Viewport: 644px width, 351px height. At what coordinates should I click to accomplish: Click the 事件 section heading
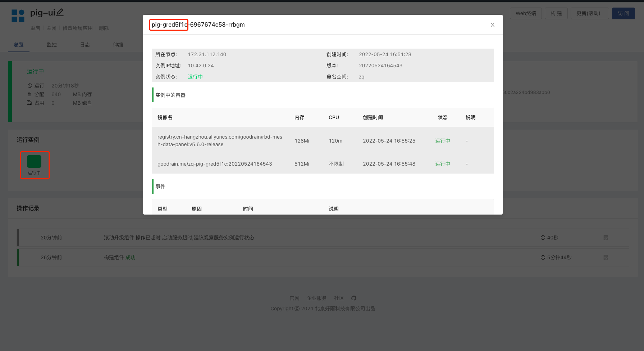tap(160, 186)
